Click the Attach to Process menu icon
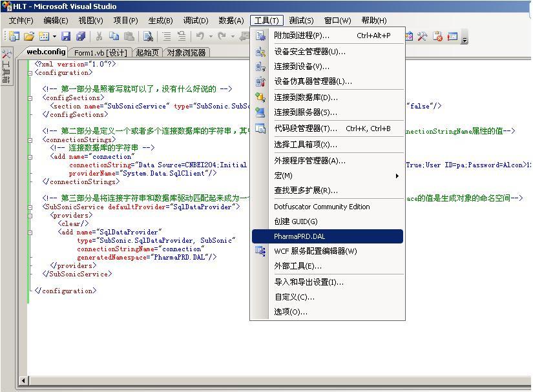The height and width of the screenshot is (392, 533). 260,36
